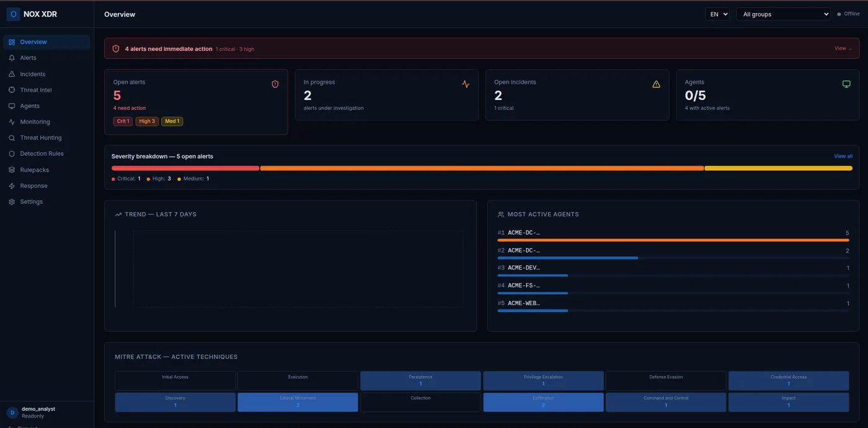Open the Overview menu item
868x428 pixels.
coord(46,42)
